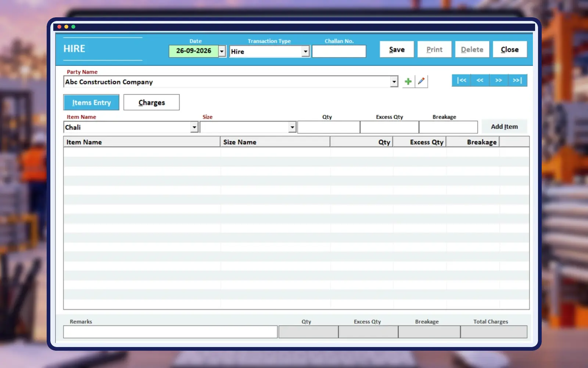Switch to the Items Entry tab

click(91, 102)
